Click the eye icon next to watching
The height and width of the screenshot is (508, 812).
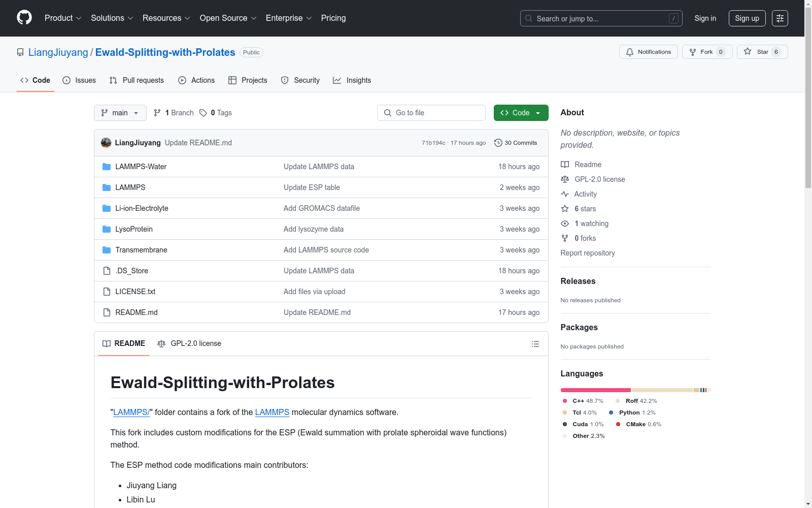click(x=565, y=224)
